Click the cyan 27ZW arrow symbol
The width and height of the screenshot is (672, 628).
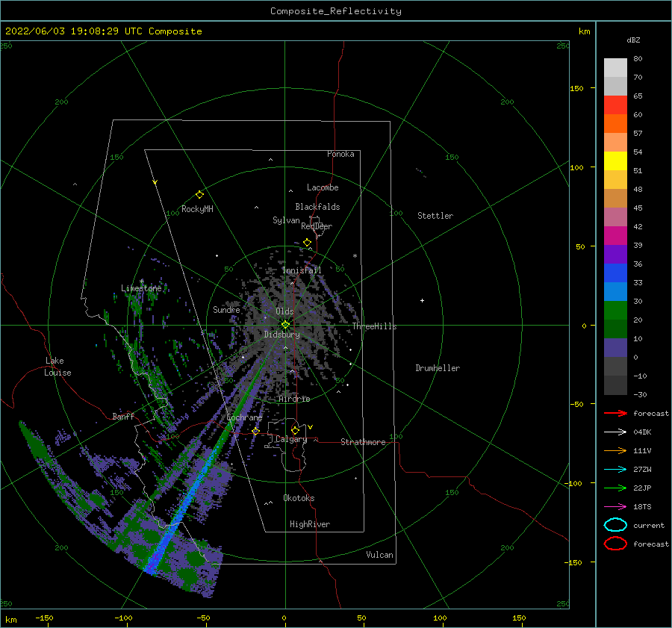click(x=615, y=470)
